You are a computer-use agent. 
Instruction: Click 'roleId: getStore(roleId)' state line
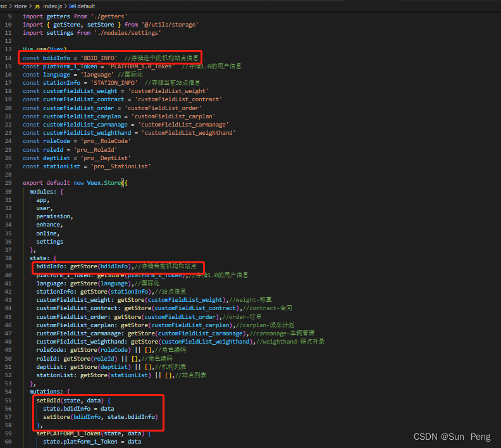(x=77, y=359)
